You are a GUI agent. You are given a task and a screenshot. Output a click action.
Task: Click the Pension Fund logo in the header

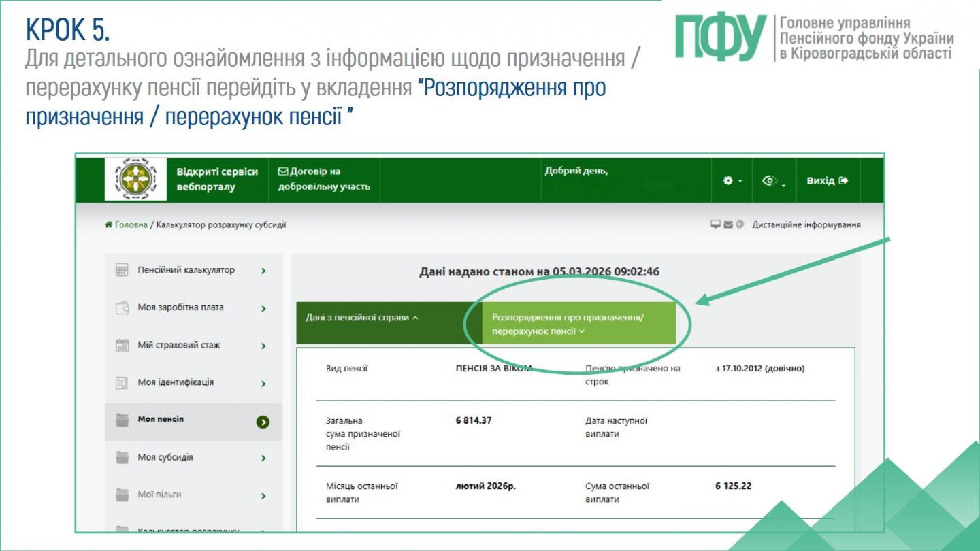point(135,179)
